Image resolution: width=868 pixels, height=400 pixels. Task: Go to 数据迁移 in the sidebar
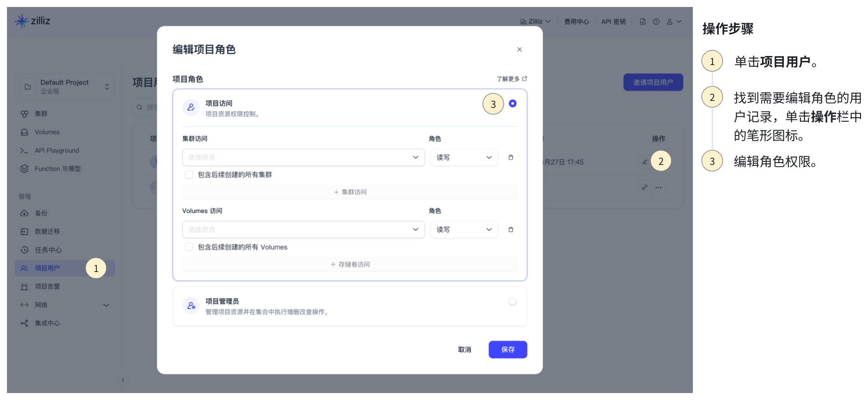47,232
